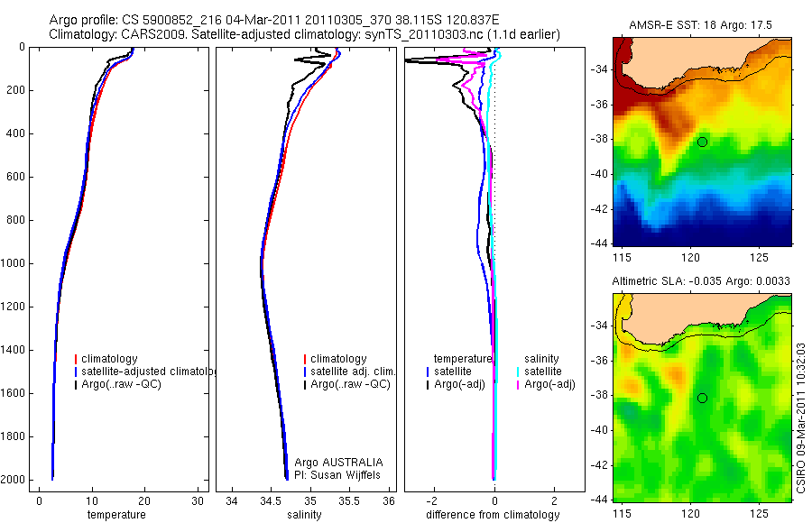This screenshot has width=812, height=523.
Task: Click the -38 latitude label on SST map
Action: tap(600, 139)
